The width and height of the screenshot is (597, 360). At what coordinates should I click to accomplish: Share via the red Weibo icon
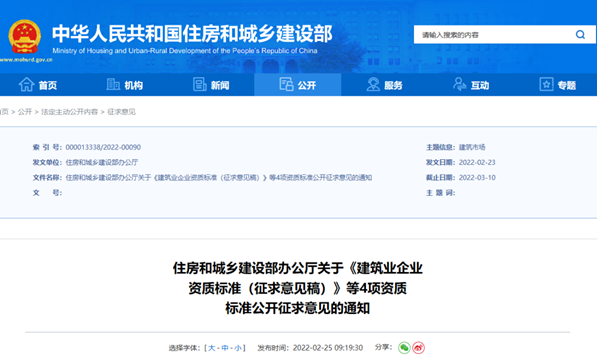pos(418,347)
